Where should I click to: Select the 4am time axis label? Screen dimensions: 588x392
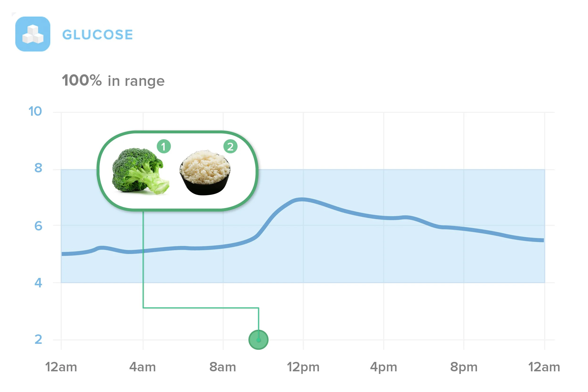(x=143, y=367)
